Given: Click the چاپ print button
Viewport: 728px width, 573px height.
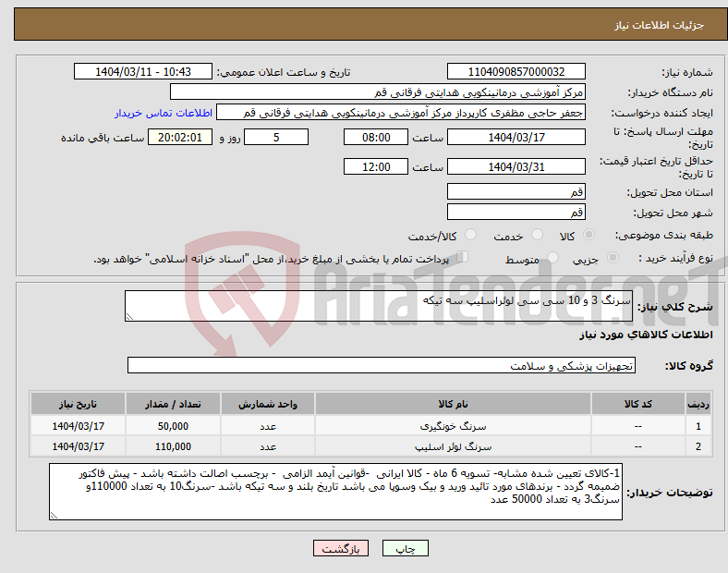Looking at the screenshot, I should click(x=406, y=548).
